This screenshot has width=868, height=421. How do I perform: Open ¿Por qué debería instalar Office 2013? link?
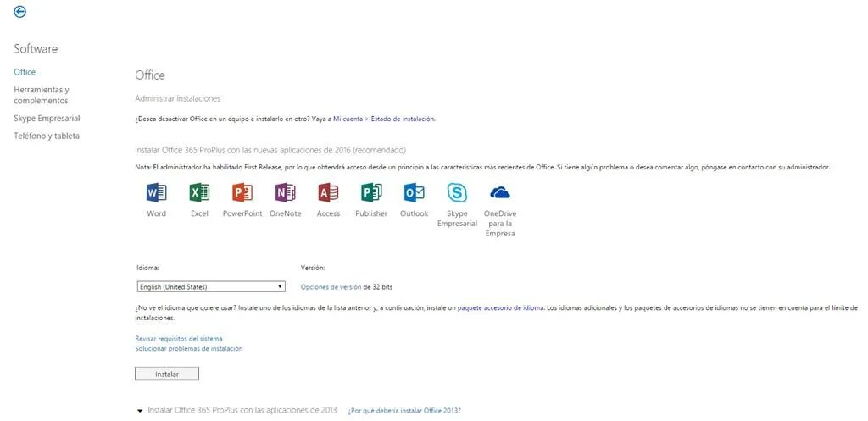tap(404, 411)
